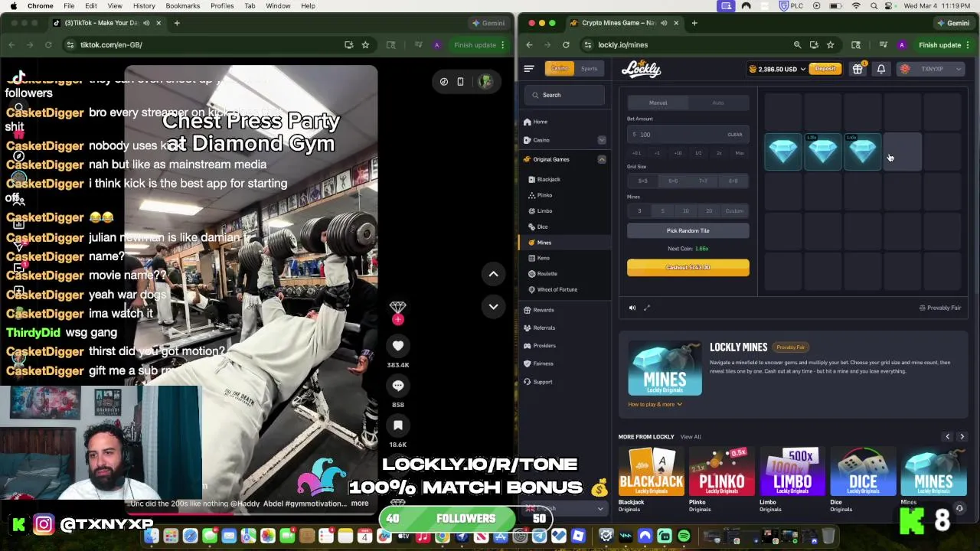Open the Lockly rewards gift icon
The image size is (980, 551).
tap(857, 69)
